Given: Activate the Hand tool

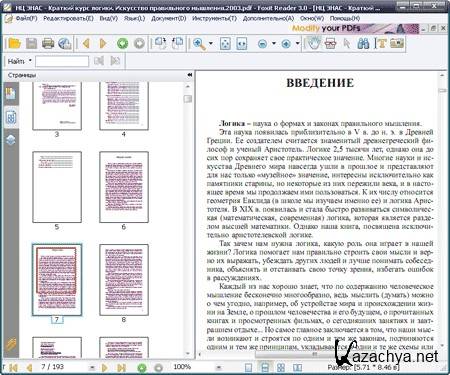Looking at the screenshot, I should tap(314, 43).
